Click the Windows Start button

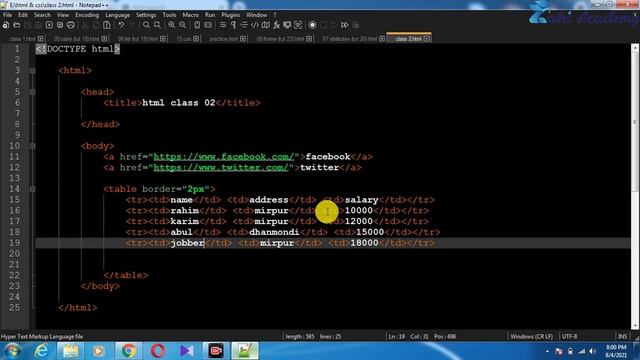12,351
